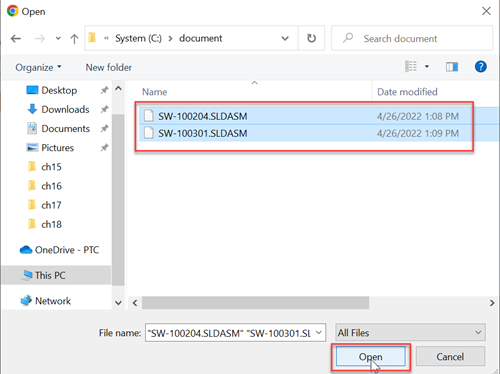Click the Chrome icon in title bar
Image resolution: width=500 pixels, height=374 pixels.
(13, 11)
